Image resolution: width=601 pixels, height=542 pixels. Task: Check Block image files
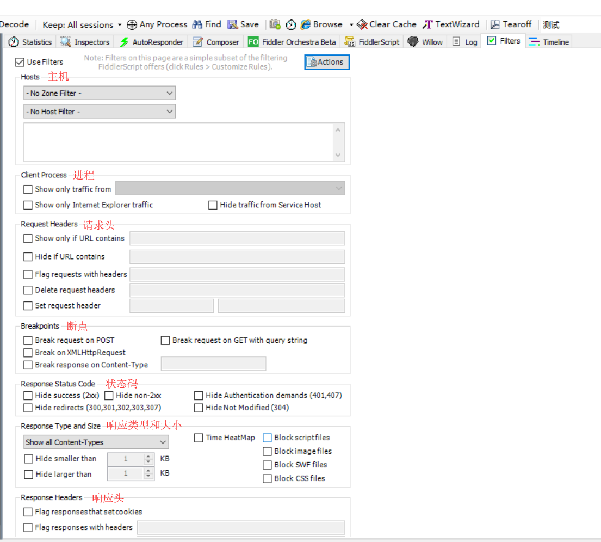click(268, 451)
